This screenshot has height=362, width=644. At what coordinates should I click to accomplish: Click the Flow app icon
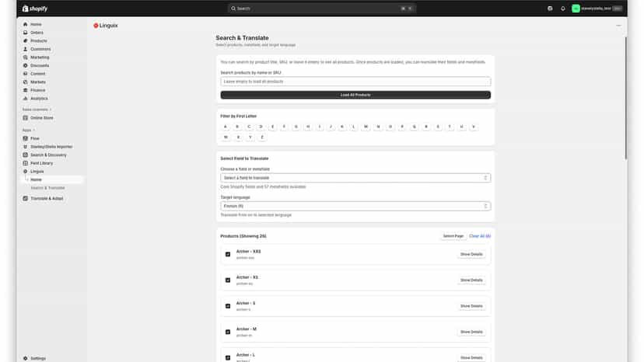(x=26, y=138)
